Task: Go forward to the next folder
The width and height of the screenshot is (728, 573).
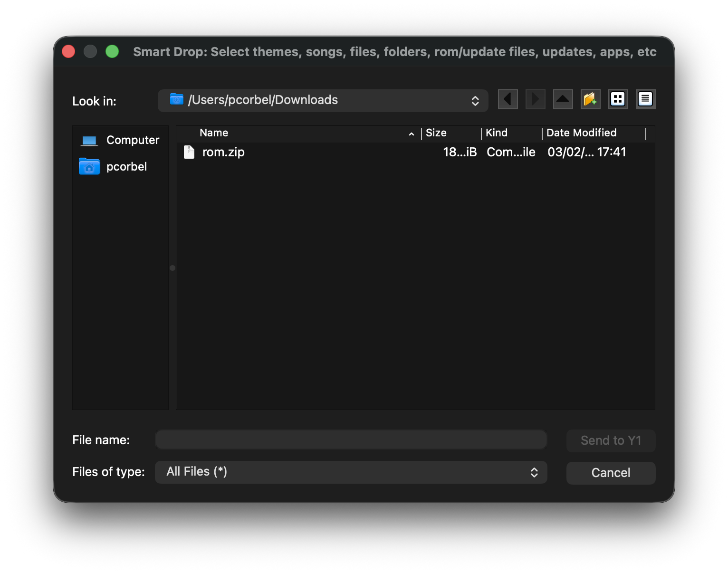Action: point(535,99)
